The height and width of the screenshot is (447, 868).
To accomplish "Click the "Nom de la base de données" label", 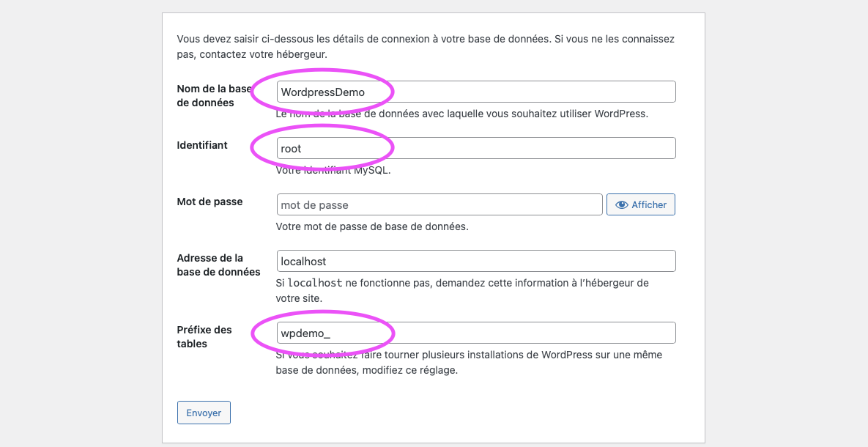I will click(214, 96).
